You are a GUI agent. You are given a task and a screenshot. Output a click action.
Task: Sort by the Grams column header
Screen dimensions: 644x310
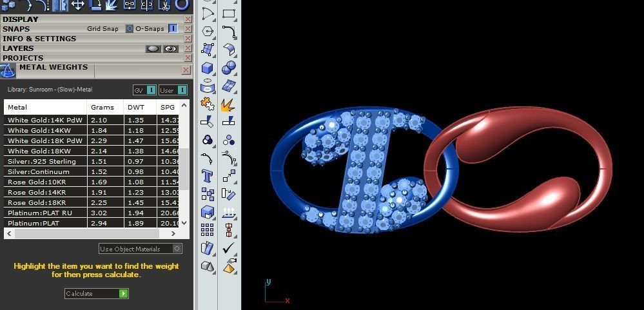(105, 107)
